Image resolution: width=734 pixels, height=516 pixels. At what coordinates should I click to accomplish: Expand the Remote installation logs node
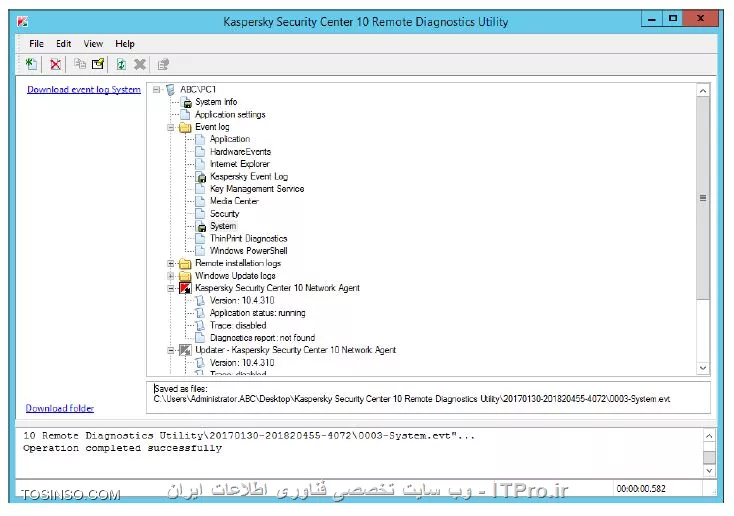[171, 264]
